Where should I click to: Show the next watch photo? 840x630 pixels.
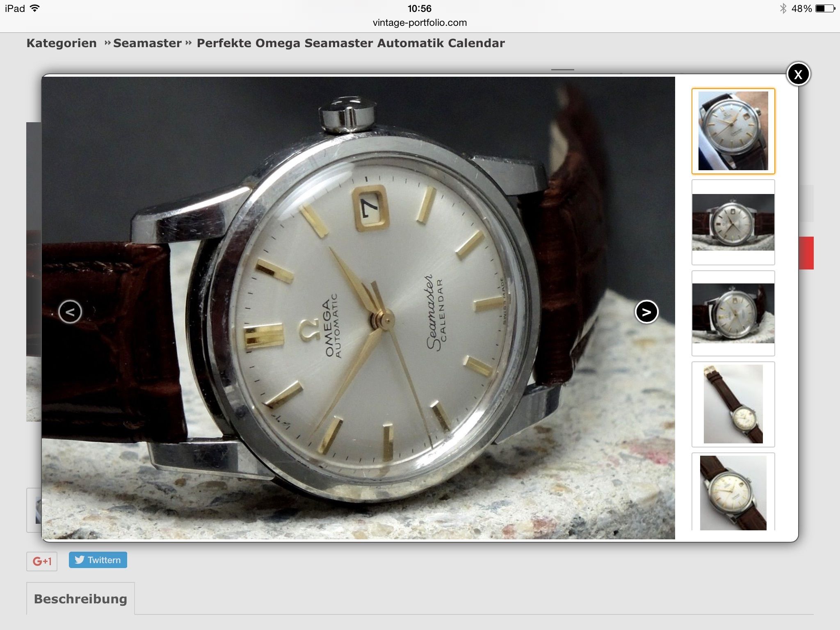click(x=646, y=312)
